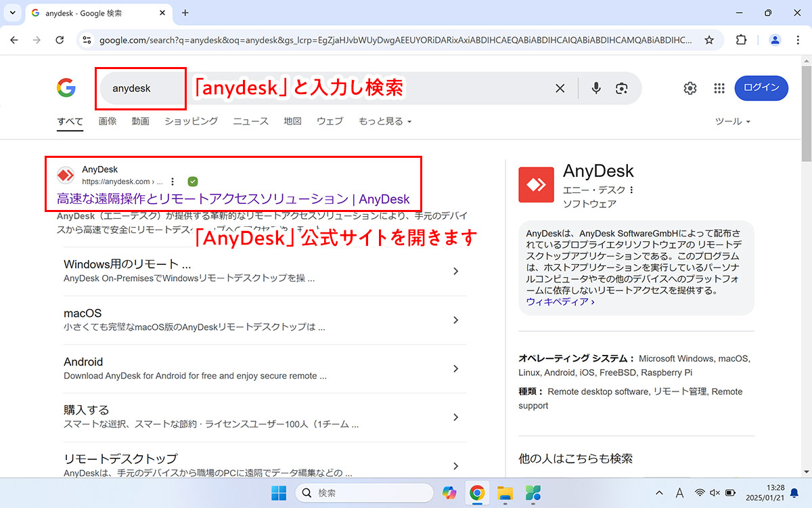
Task: Expand chevron for macOS row
Action: 455,320
